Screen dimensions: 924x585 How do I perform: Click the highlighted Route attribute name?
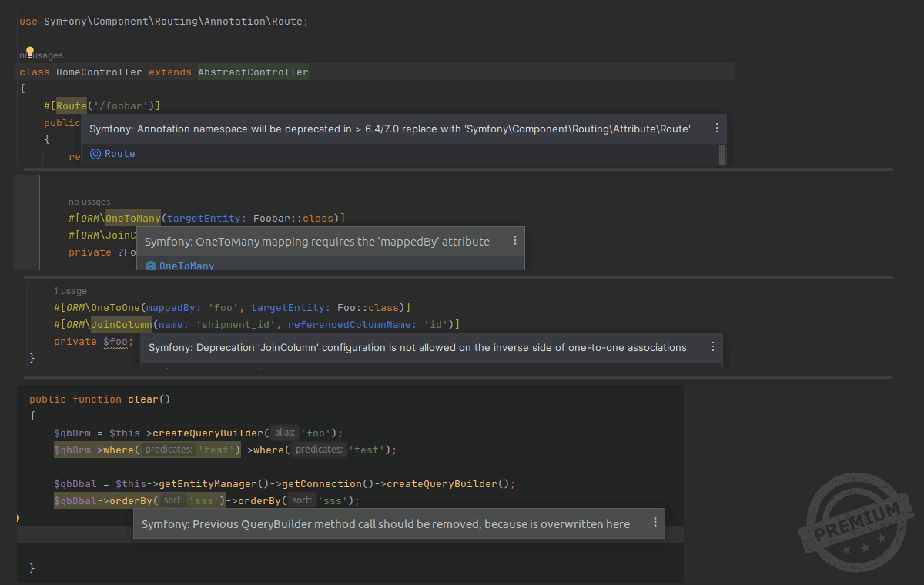pos(72,105)
